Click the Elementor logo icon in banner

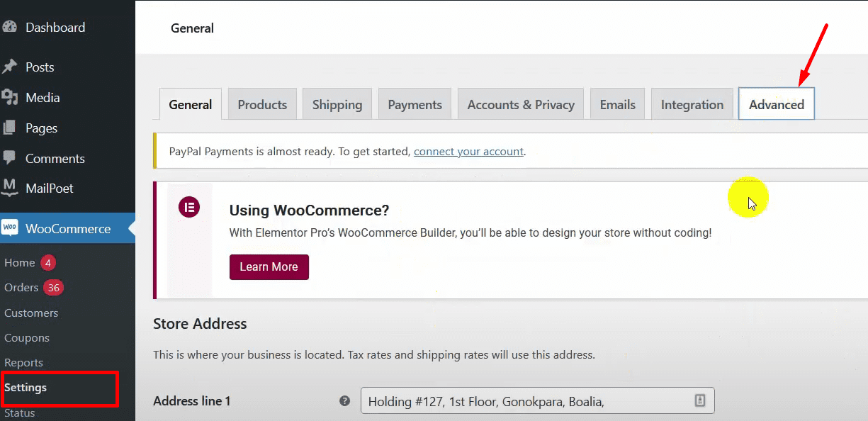click(x=189, y=208)
